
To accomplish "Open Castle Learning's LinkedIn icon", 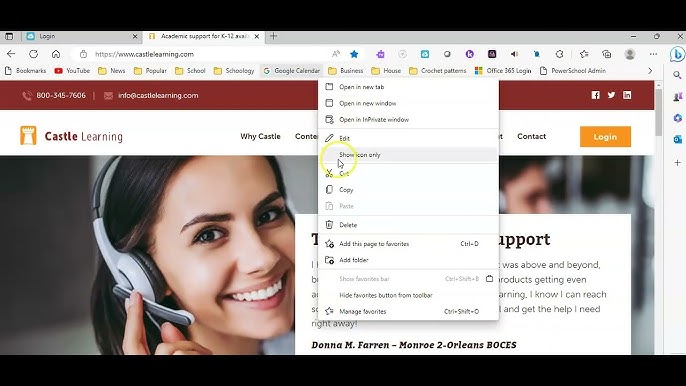I will coord(627,95).
